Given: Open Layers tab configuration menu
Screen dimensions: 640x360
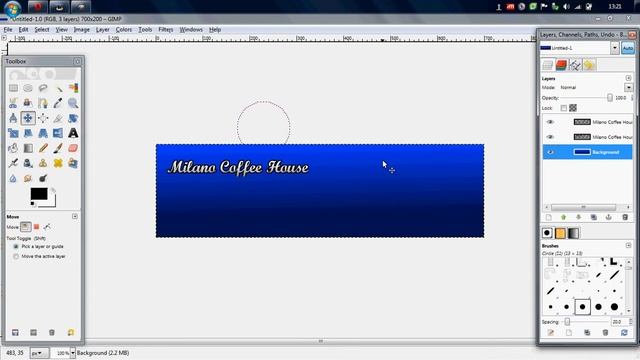Looking at the screenshot, I should coord(628,78).
